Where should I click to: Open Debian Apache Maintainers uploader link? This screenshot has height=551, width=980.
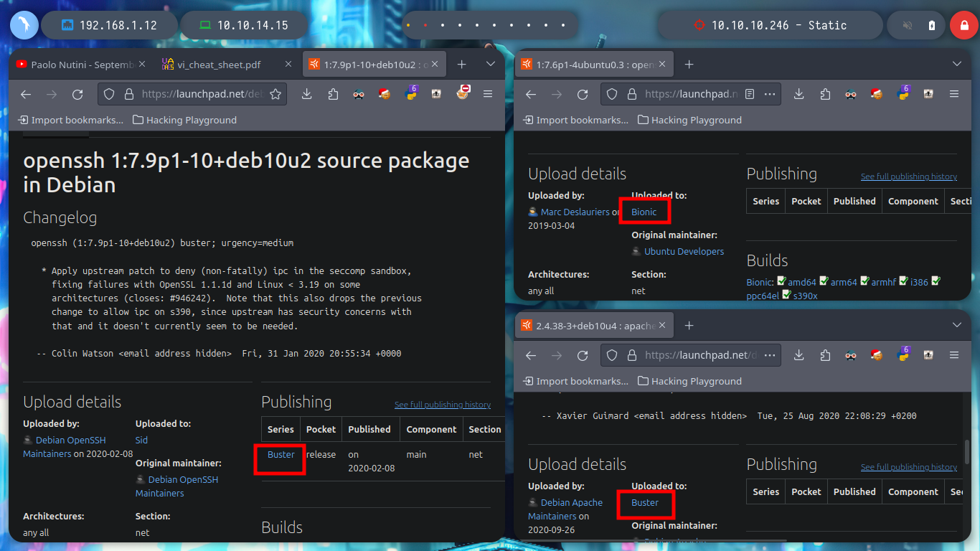point(565,509)
